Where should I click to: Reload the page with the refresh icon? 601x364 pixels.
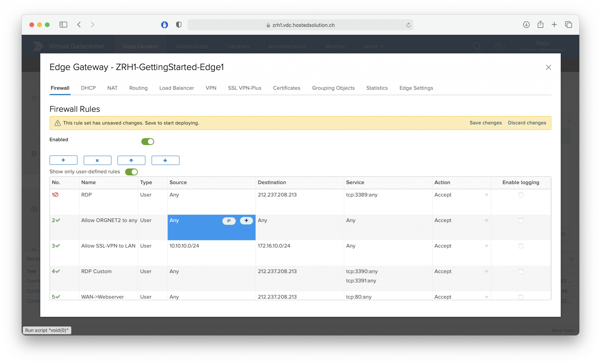point(408,25)
